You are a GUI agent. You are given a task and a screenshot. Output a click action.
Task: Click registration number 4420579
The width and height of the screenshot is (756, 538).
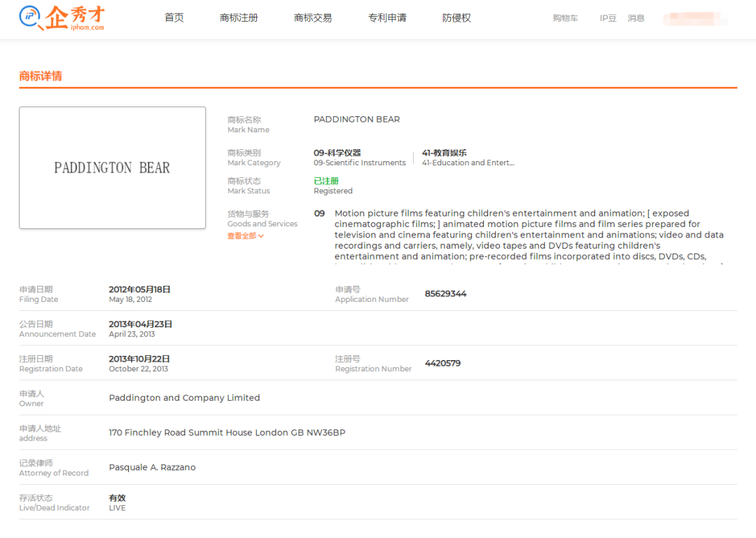(x=442, y=363)
